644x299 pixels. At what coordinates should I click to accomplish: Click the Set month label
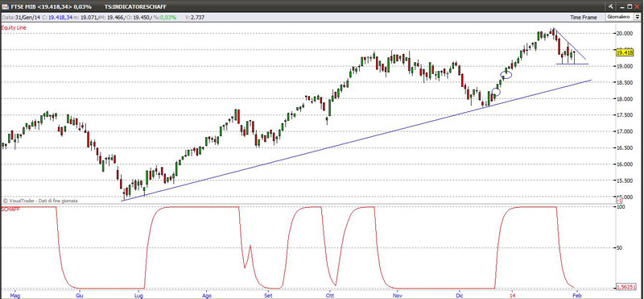coord(268,295)
